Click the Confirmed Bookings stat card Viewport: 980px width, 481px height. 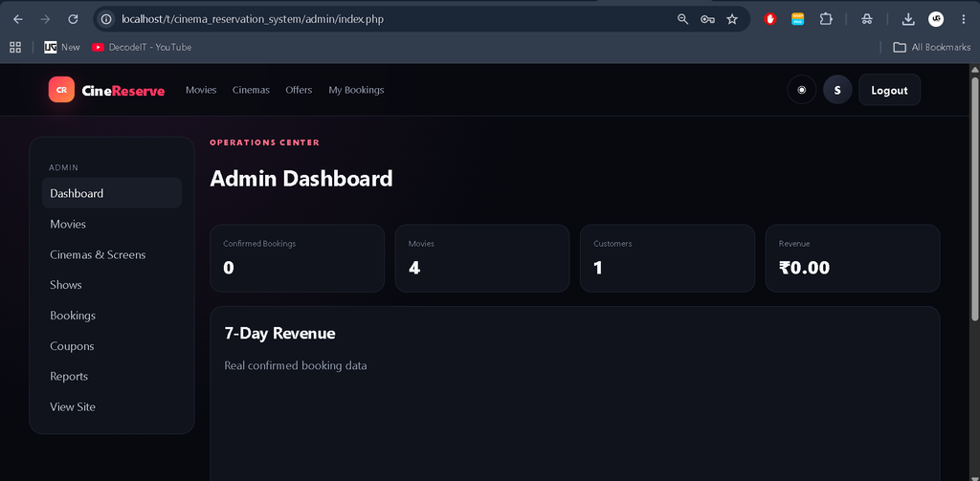[x=297, y=258]
